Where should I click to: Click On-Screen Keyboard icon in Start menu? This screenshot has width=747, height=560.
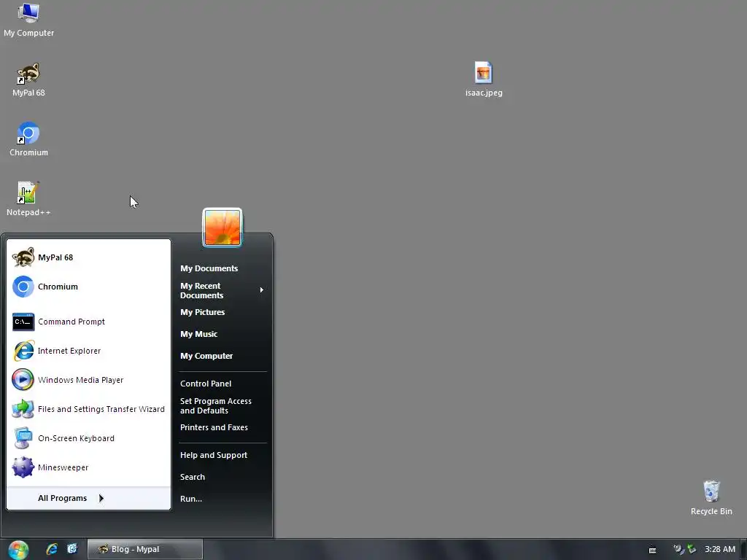[x=23, y=438]
